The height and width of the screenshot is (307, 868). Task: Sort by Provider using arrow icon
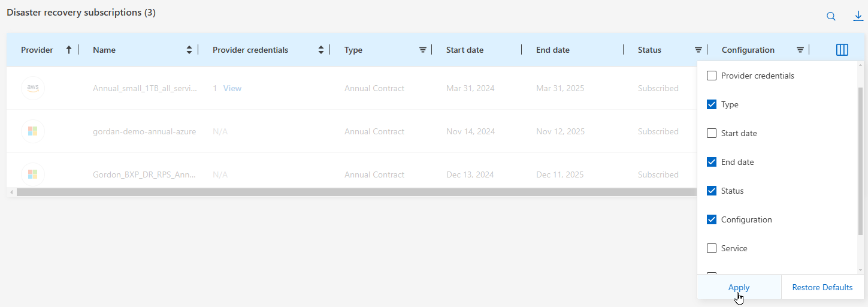click(x=69, y=50)
